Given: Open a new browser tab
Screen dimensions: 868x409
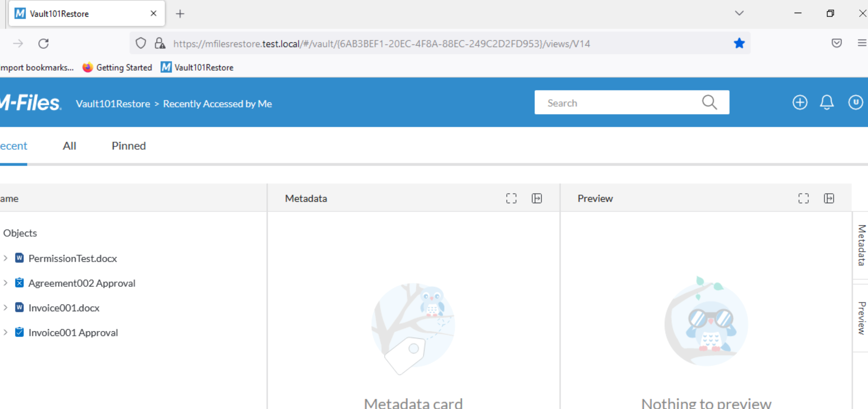Looking at the screenshot, I should click(180, 14).
